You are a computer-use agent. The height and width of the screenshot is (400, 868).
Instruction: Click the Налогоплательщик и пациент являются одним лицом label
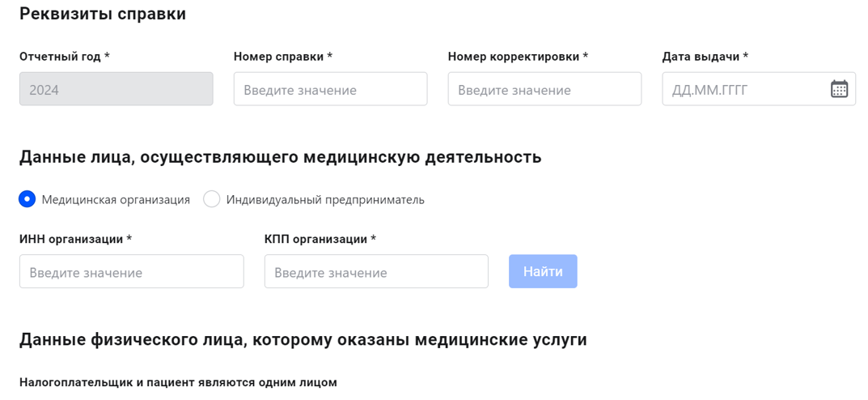click(178, 382)
